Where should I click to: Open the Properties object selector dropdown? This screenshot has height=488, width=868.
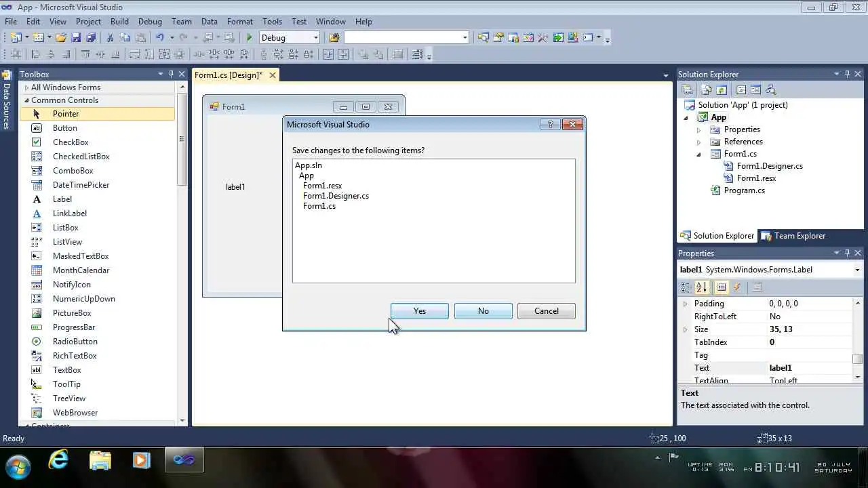pyautogui.click(x=857, y=270)
